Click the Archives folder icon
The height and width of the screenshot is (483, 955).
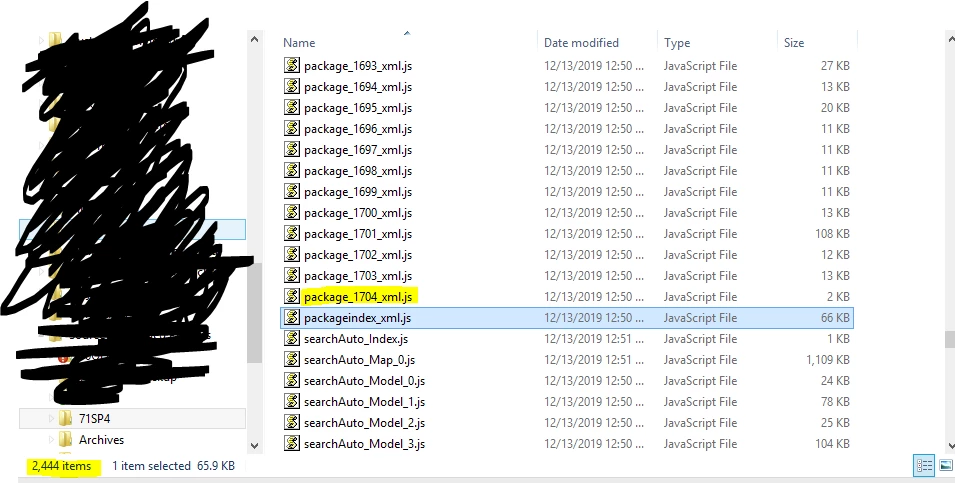coord(65,439)
